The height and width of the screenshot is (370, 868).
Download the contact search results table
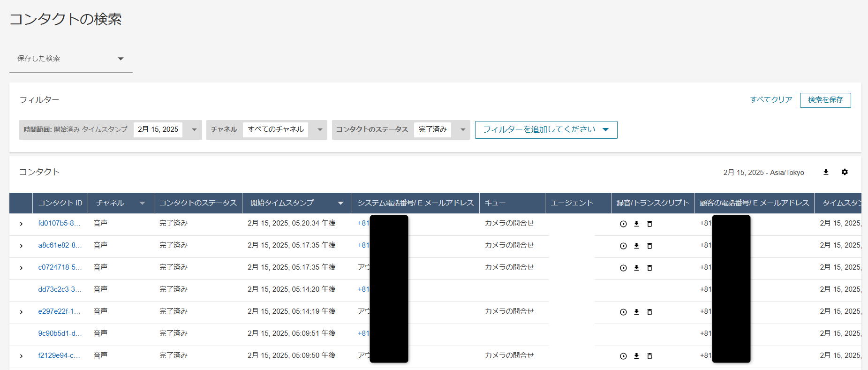[826, 173]
